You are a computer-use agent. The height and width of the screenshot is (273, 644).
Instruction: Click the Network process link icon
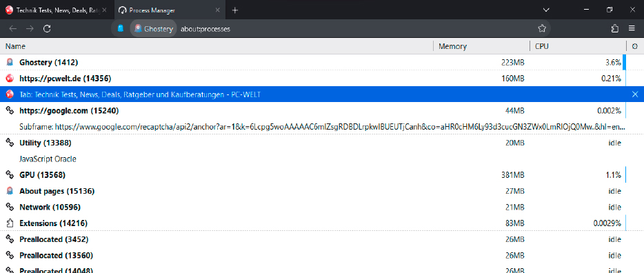(10, 207)
